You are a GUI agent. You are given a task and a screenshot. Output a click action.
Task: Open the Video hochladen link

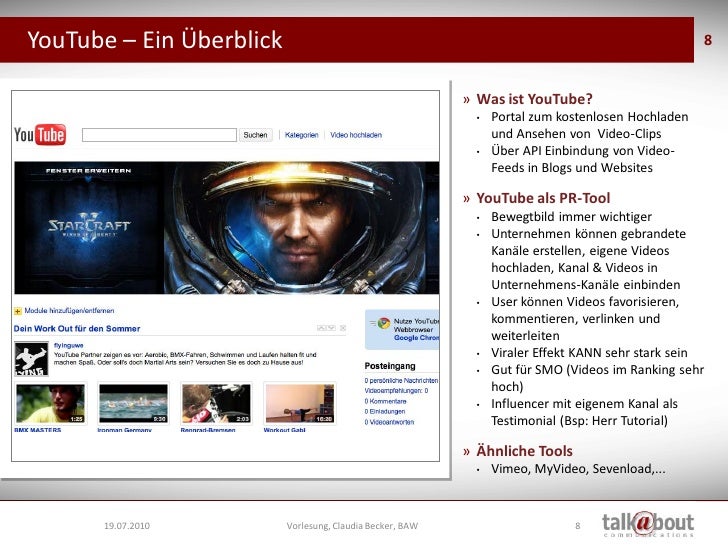(356, 135)
